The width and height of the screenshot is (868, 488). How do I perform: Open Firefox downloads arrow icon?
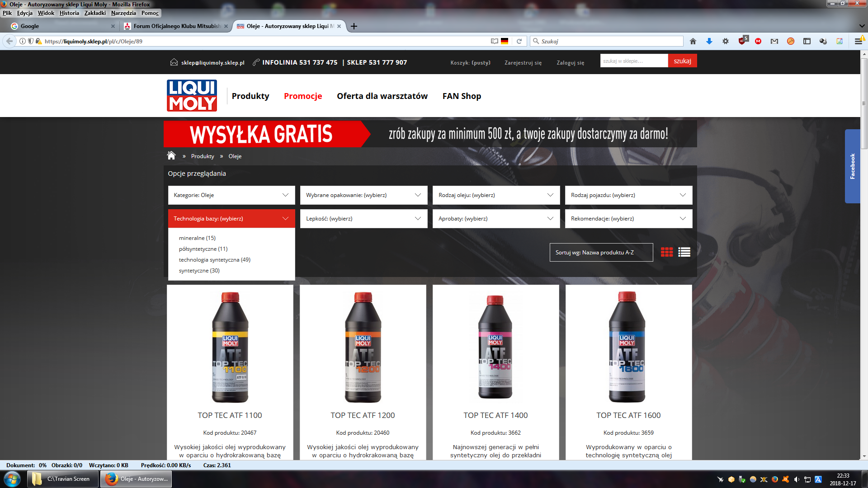709,41
